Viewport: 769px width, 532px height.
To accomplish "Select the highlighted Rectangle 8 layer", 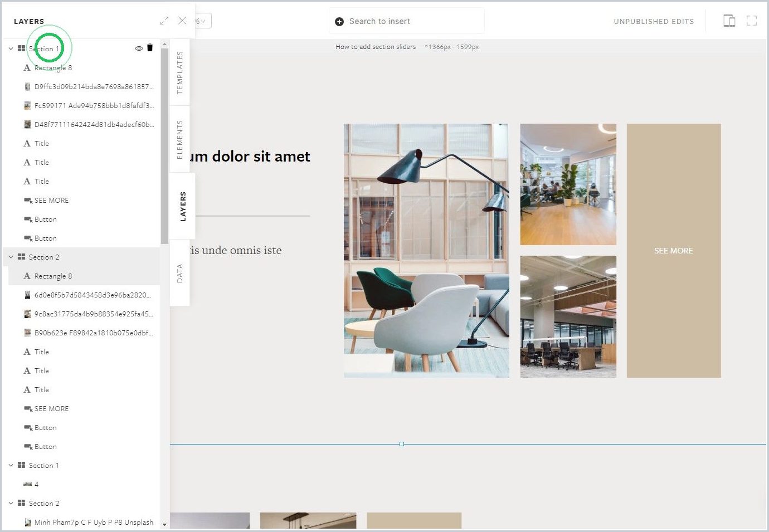I will coord(84,276).
